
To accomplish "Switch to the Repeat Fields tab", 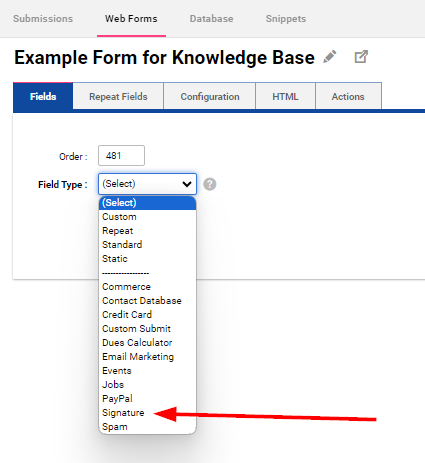I will pos(118,96).
